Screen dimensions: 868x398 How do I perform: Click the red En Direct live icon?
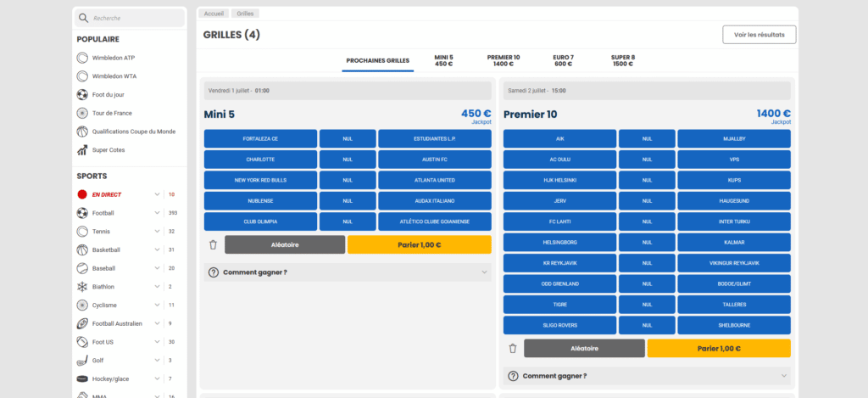point(82,194)
